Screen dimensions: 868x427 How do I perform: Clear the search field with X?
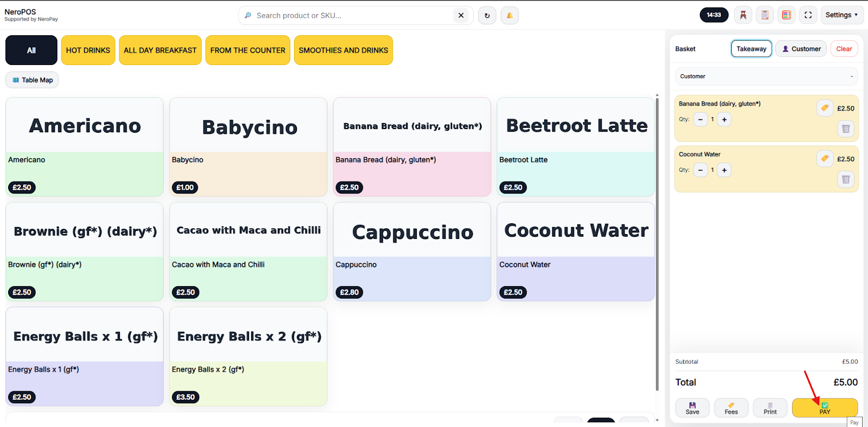pos(461,16)
